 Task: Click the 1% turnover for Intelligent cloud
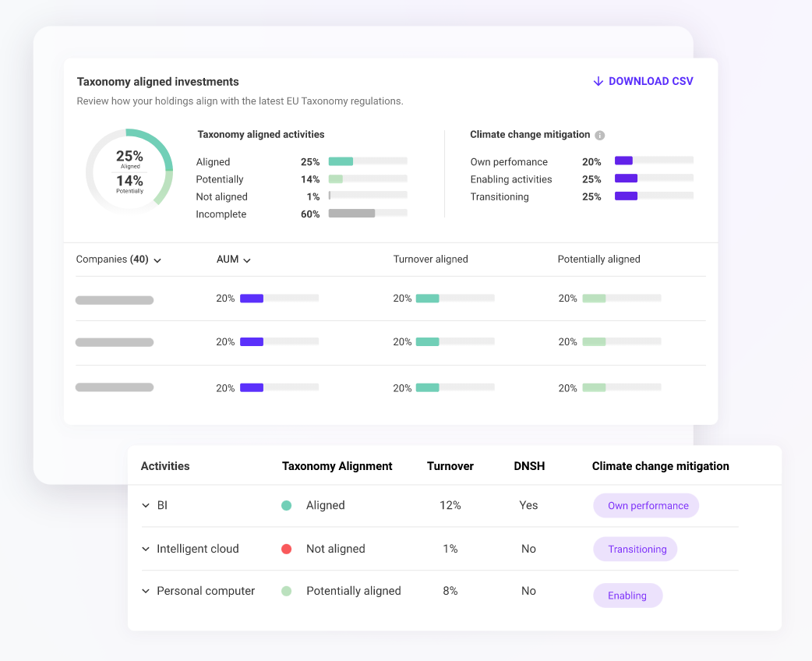click(x=450, y=549)
